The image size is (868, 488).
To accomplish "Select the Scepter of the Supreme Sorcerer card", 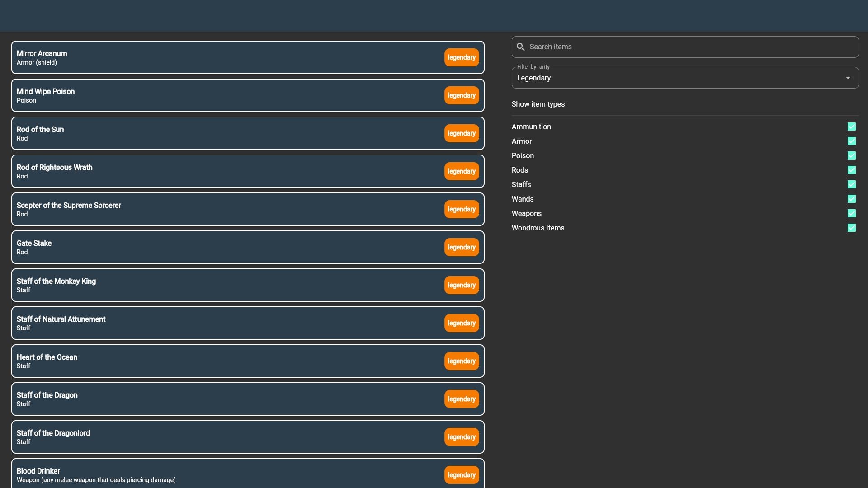I will click(x=226, y=209).
